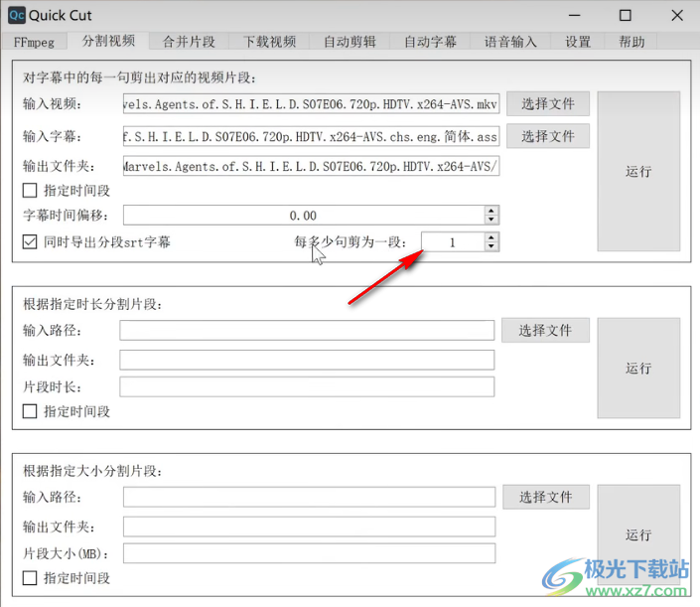Viewport: 700px width, 607px height.
Task: Click 输出文件夹 field in size split section
Action: pyautogui.click(x=309, y=527)
